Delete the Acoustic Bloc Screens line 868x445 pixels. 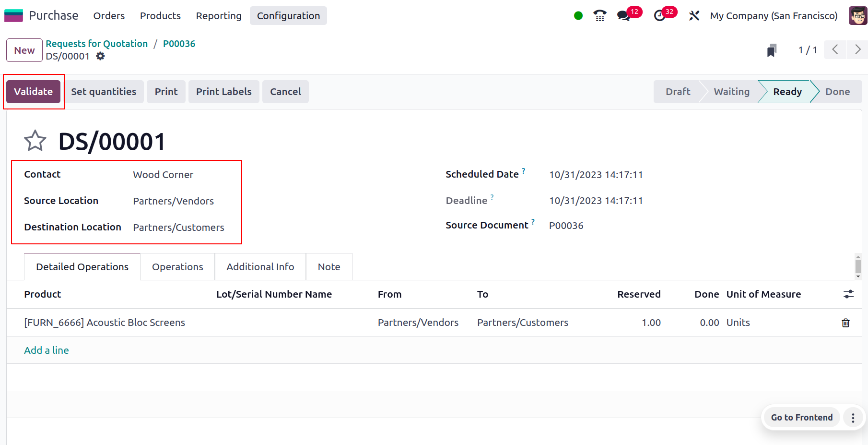845,323
